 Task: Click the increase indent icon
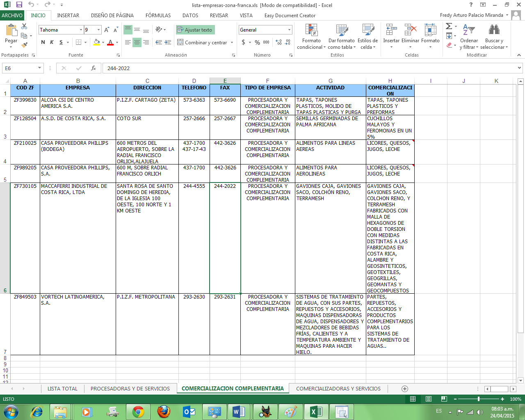point(168,42)
